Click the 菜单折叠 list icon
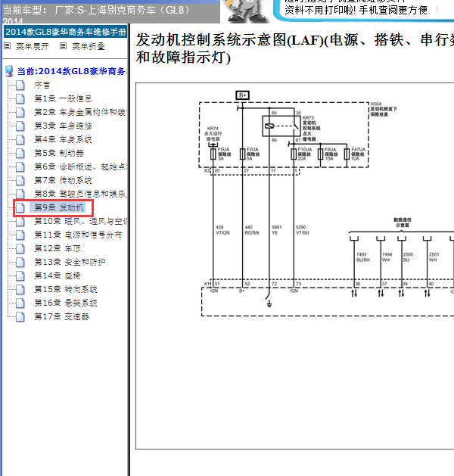Viewport: 454px width, 476px height. (63, 46)
